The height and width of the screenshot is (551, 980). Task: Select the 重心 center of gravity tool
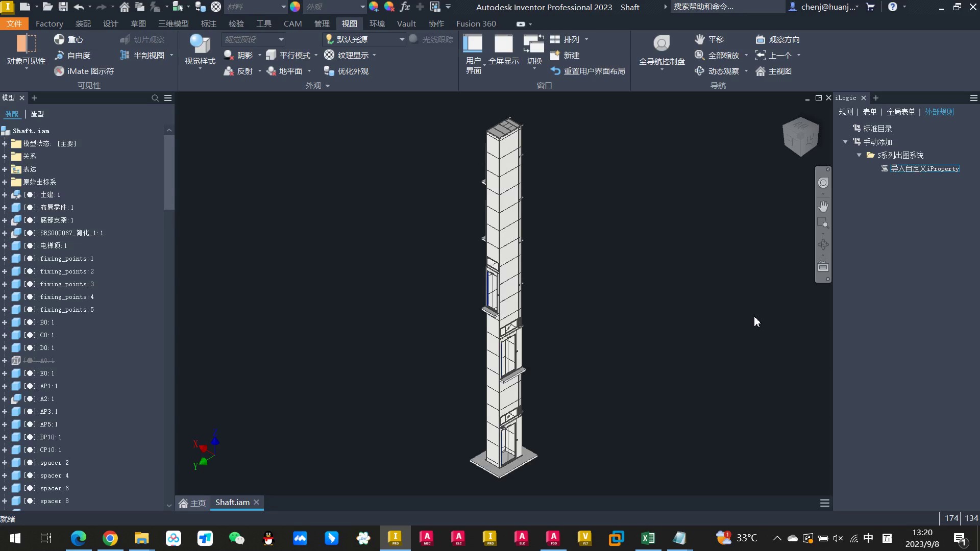pyautogui.click(x=68, y=39)
